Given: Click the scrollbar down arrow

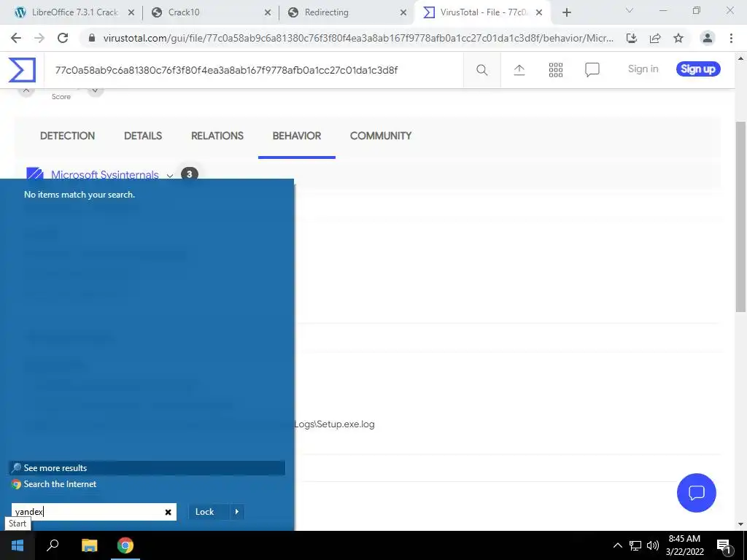Looking at the screenshot, I should pyautogui.click(x=740, y=524).
